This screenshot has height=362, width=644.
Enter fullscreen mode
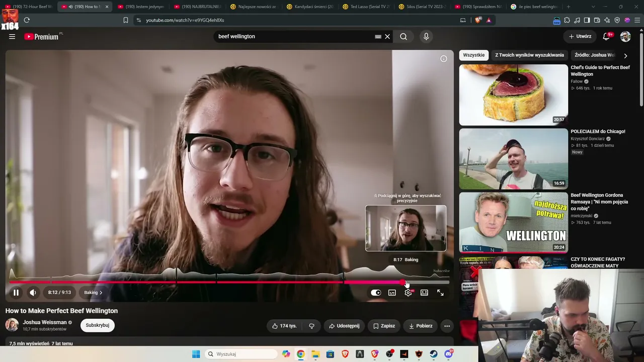440,293
